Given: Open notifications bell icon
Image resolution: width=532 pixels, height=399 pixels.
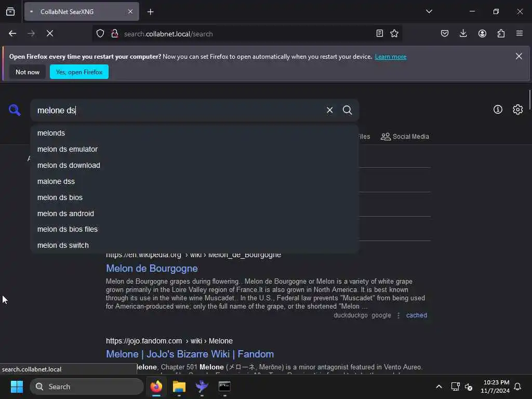Looking at the screenshot, I should 518,387.
